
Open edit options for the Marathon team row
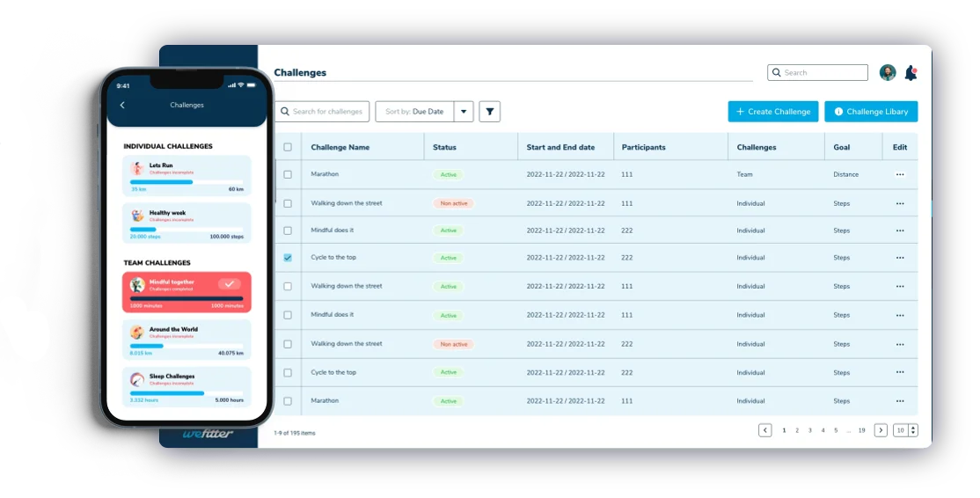pos(899,175)
